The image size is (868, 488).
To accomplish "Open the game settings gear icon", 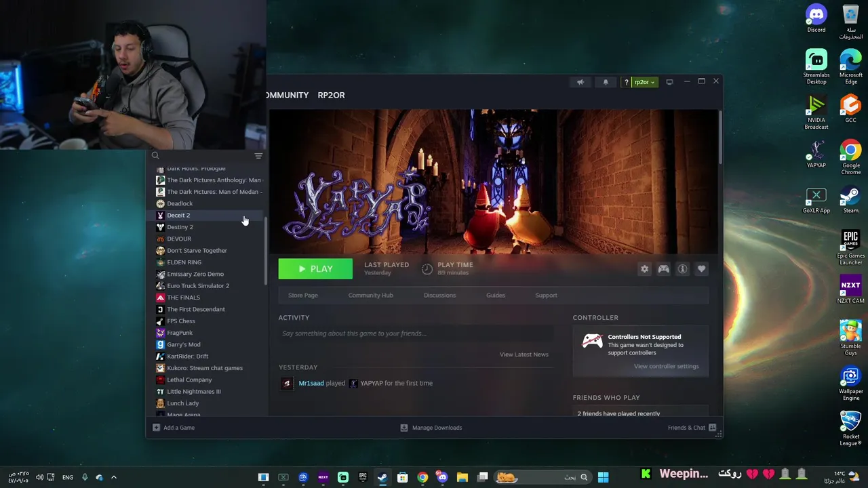I will click(644, 269).
